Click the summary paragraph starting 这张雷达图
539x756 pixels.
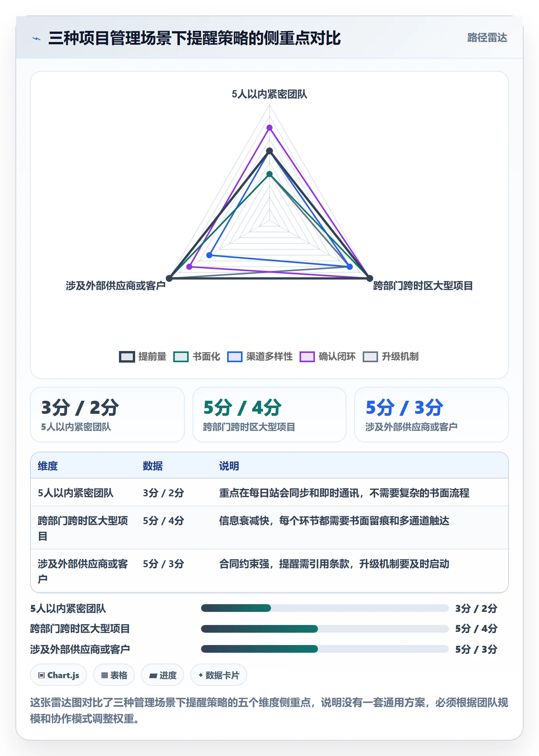point(269,711)
